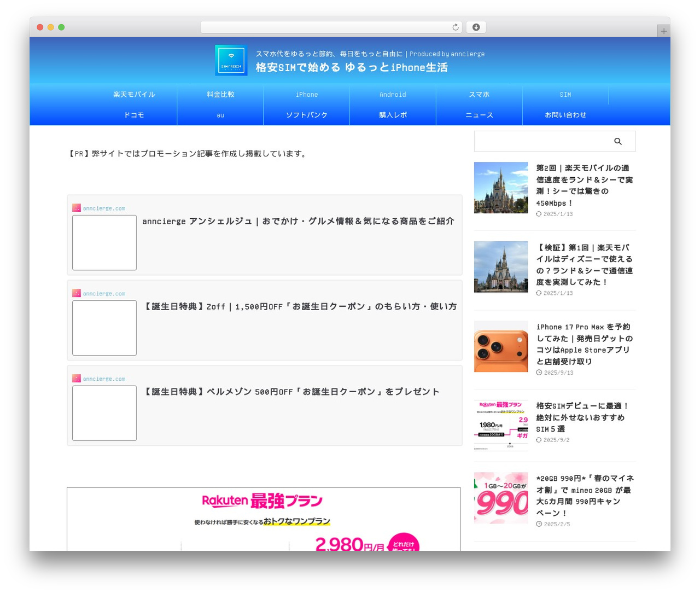700x593 pixels.
Task: Open 第2回 楽天モバイル speed test article
Action: 585,185
